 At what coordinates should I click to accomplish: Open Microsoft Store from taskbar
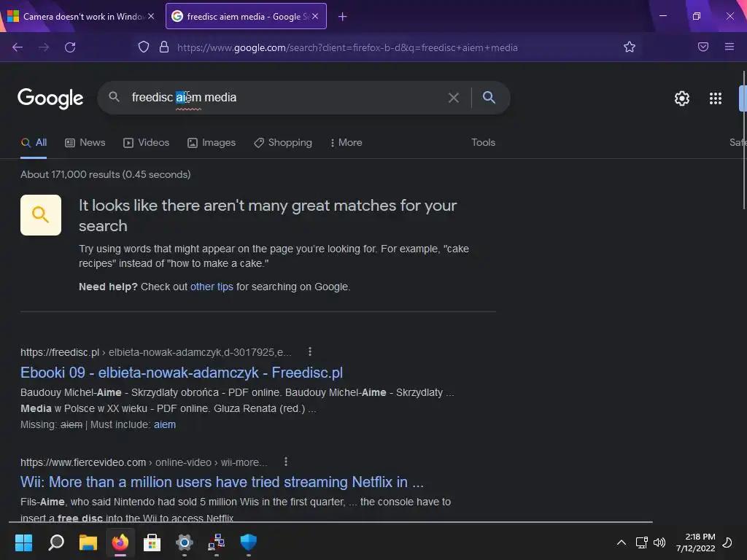[x=152, y=542]
